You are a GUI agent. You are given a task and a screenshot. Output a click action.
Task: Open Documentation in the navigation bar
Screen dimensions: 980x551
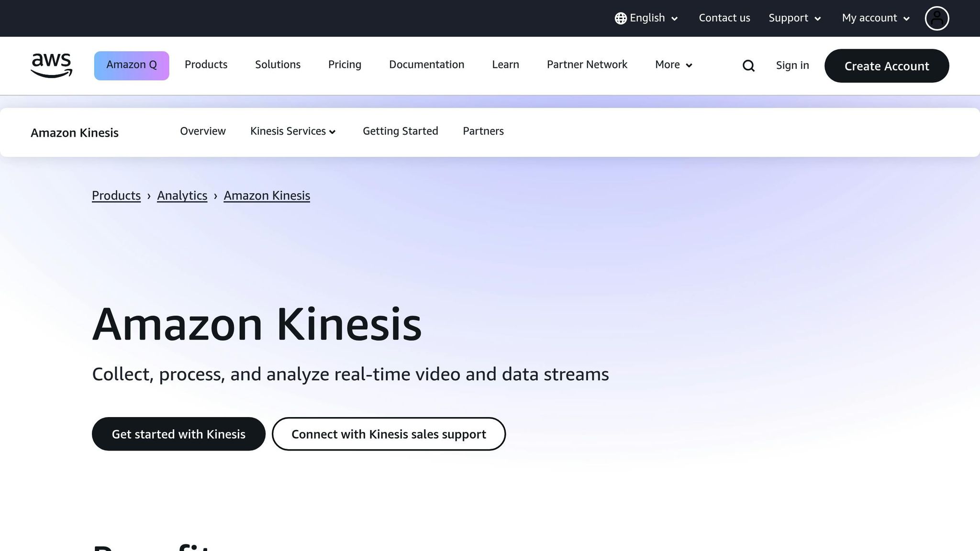426,65
